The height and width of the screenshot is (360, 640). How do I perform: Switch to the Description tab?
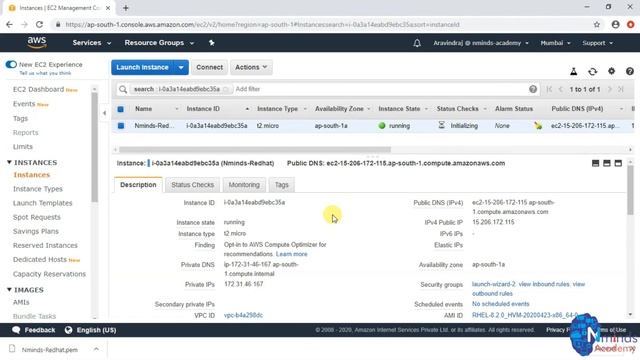point(138,185)
